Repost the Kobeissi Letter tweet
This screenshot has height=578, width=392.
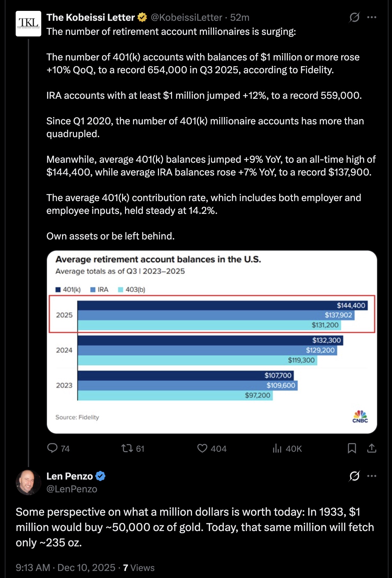(x=127, y=448)
